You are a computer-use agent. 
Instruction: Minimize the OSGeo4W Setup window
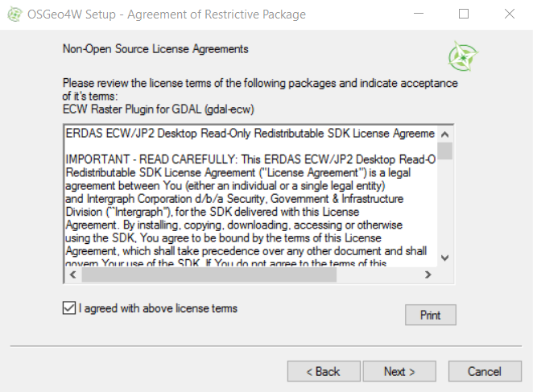coord(419,14)
